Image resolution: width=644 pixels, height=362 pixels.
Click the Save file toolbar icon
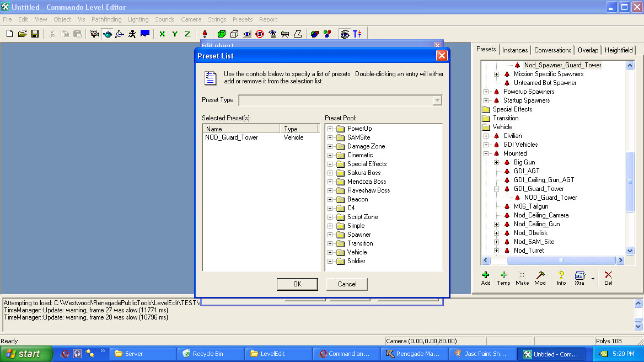pyautogui.click(x=35, y=34)
